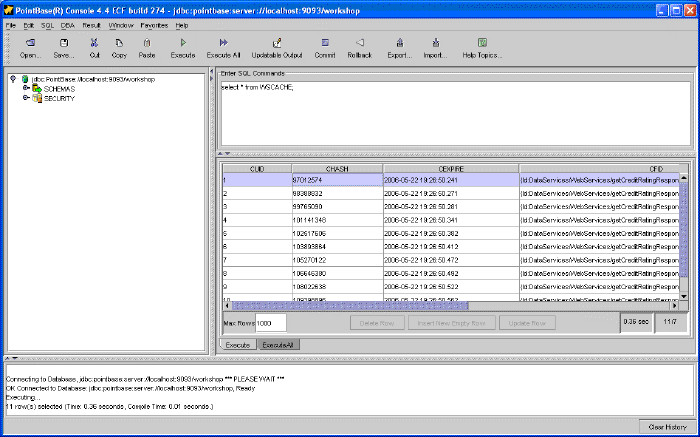Image resolution: width=700 pixels, height=437 pixels.
Task: Click the results vertical scroll down arrow
Action: (683, 296)
